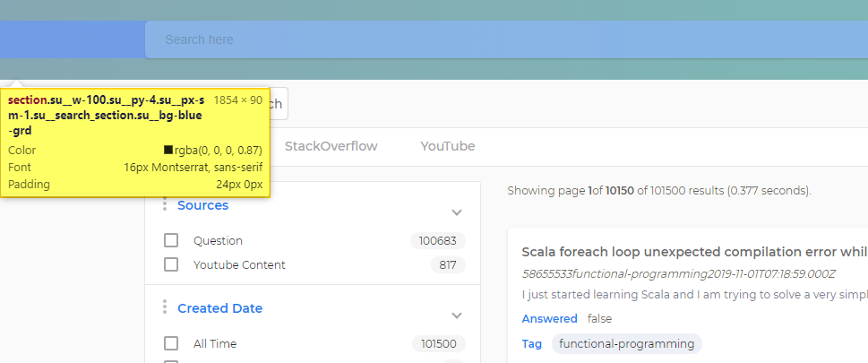This screenshot has height=363, width=868.
Task: Click the Created Date drag handle dots
Action: pos(165,307)
